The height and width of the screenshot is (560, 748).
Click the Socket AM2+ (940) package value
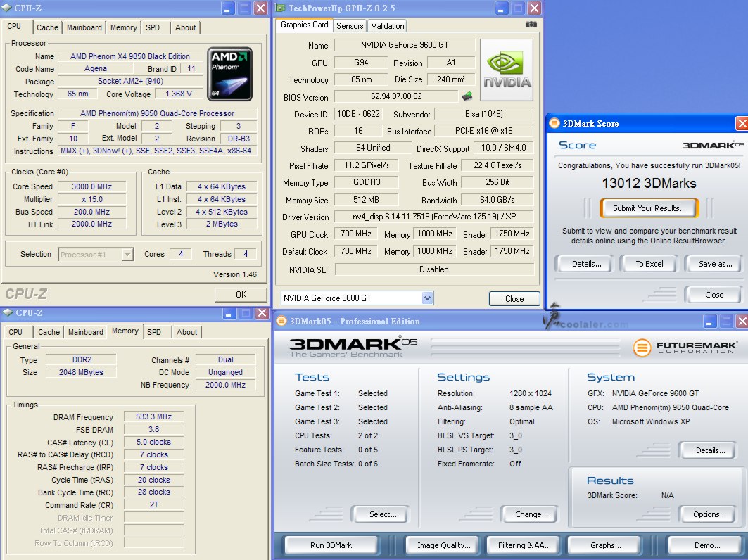click(130, 81)
